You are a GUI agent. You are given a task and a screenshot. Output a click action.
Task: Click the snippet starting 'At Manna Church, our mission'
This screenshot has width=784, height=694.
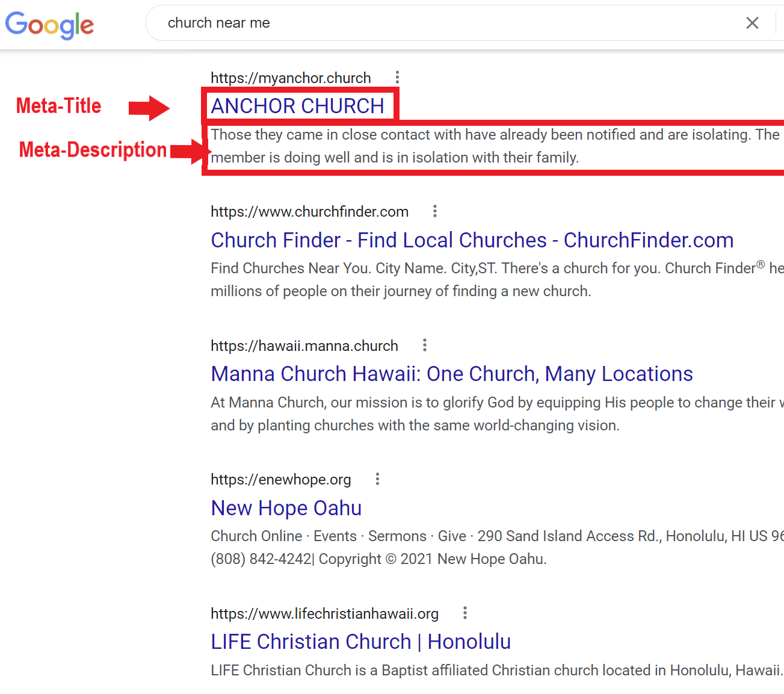point(497,414)
